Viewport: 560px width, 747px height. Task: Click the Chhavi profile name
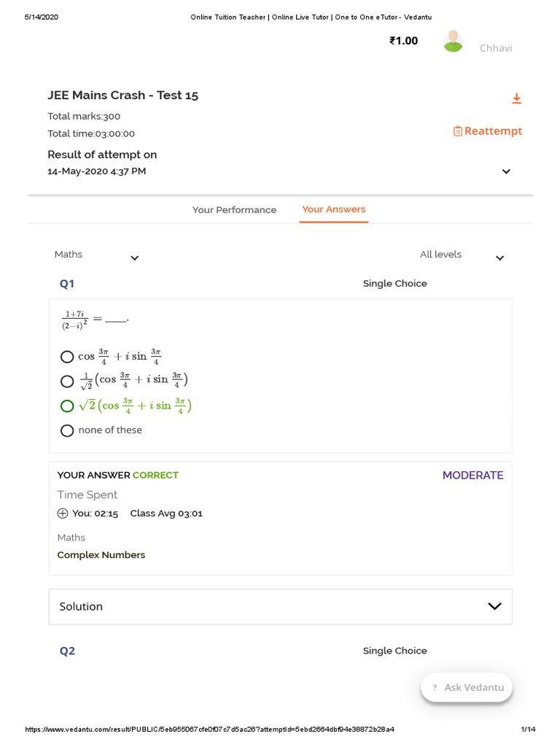496,48
